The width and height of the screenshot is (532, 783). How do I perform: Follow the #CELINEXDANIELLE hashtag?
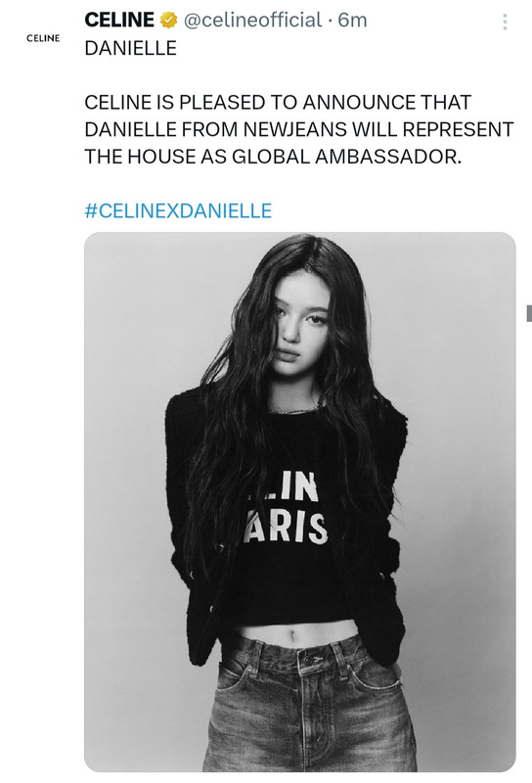(178, 210)
